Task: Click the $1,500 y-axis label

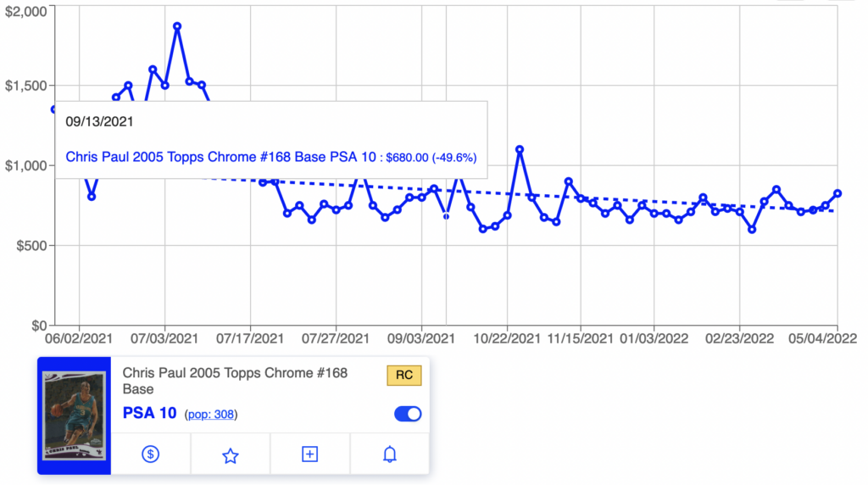Action: coord(26,86)
